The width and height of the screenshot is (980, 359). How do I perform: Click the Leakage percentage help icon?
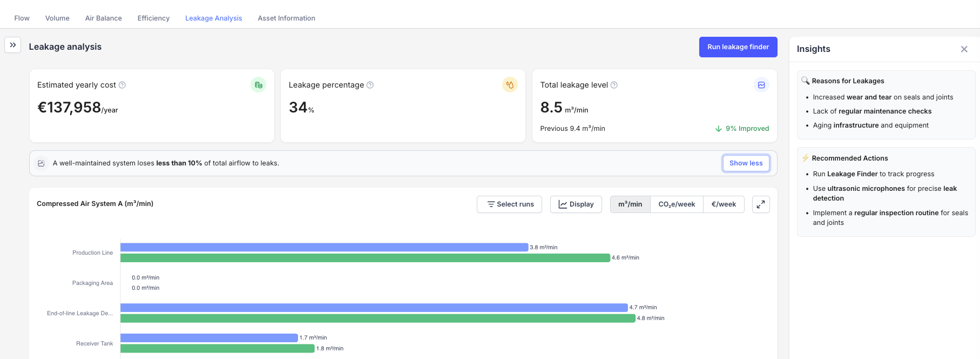coord(370,85)
